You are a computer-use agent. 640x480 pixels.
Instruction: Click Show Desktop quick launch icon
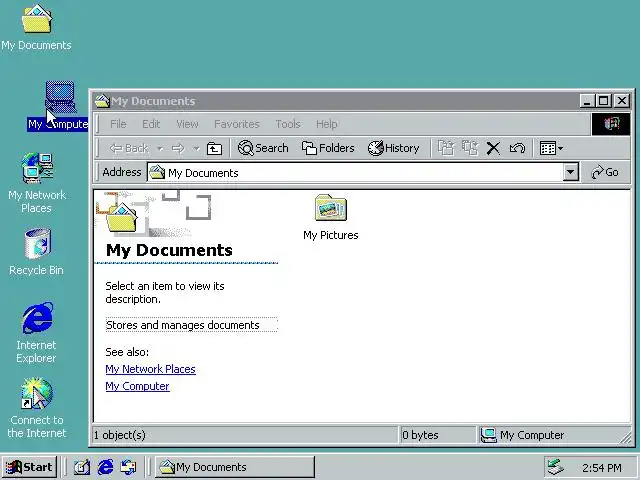(x=82, y=467)
